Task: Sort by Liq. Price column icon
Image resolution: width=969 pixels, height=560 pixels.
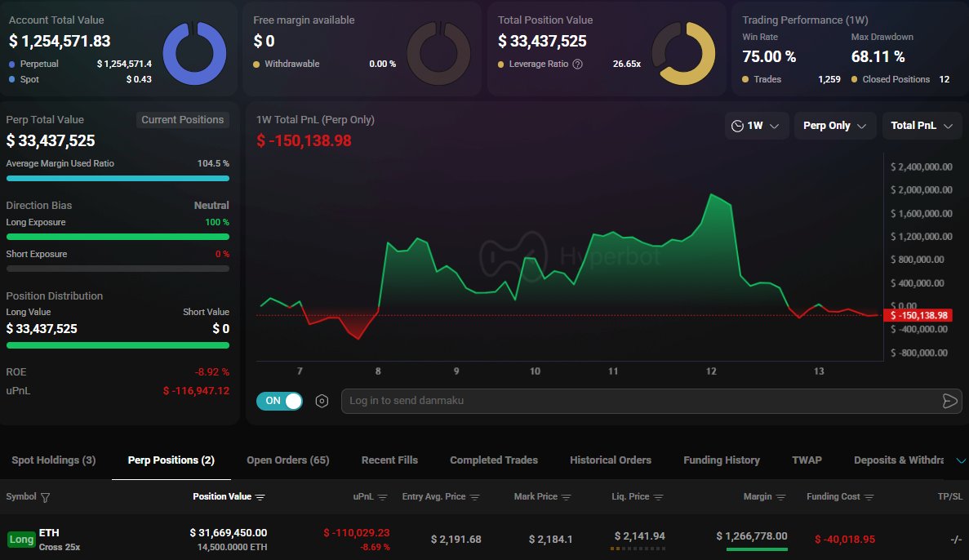Action: point(659,497)
